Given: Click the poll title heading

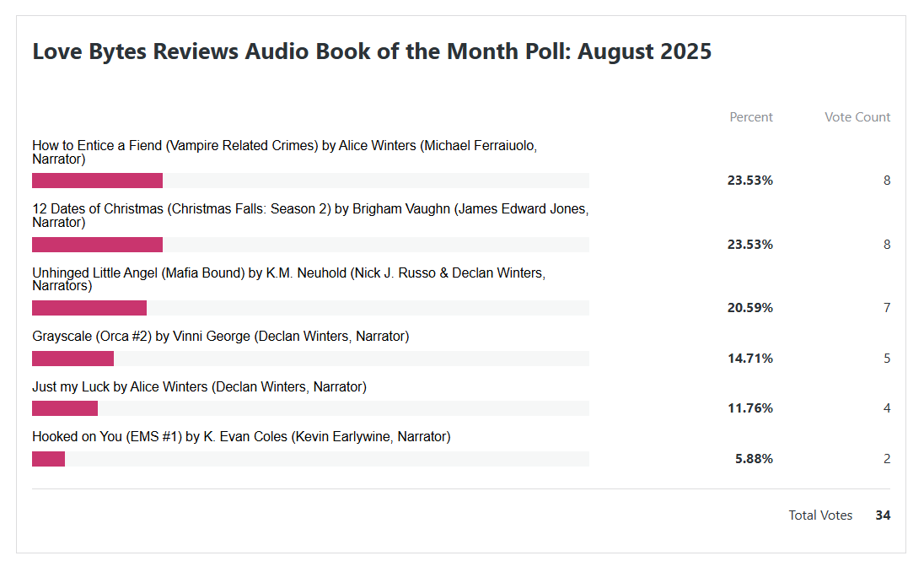Looking at the screenshot, I should point(372,51).
